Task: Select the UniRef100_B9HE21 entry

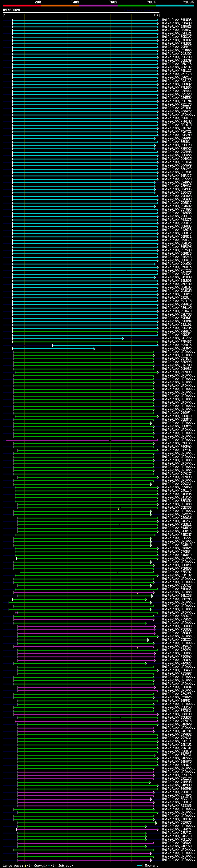Action: pyautogui.click(x=177, y=33)
